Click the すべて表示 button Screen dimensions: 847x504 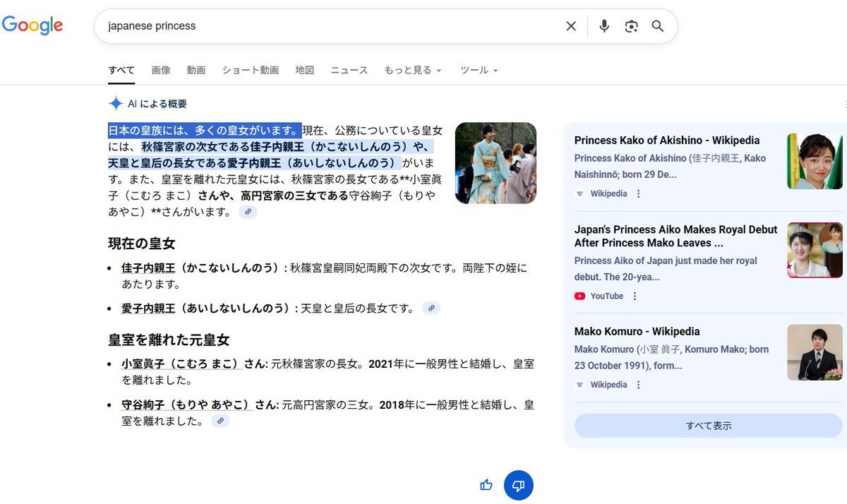[708, 426]
